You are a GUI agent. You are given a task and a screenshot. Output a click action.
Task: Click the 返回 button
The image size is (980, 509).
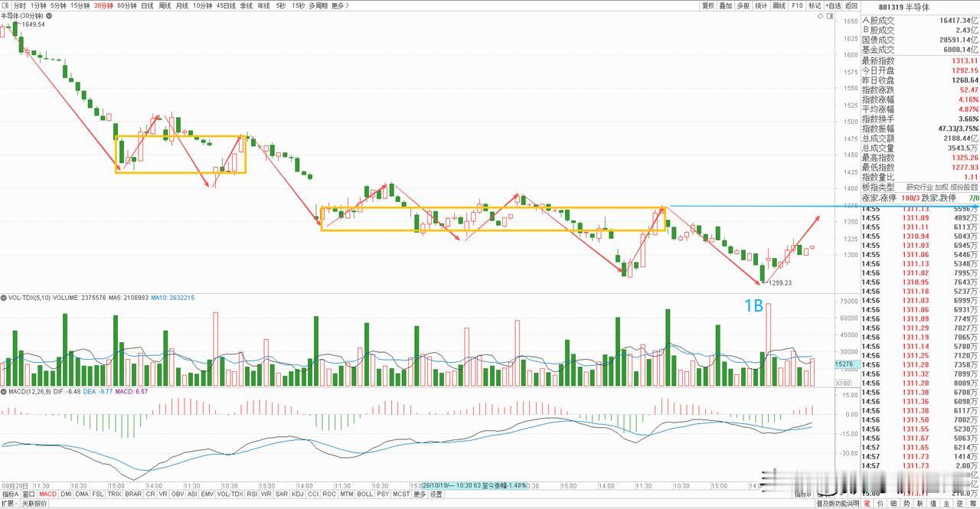click(851, 5)
